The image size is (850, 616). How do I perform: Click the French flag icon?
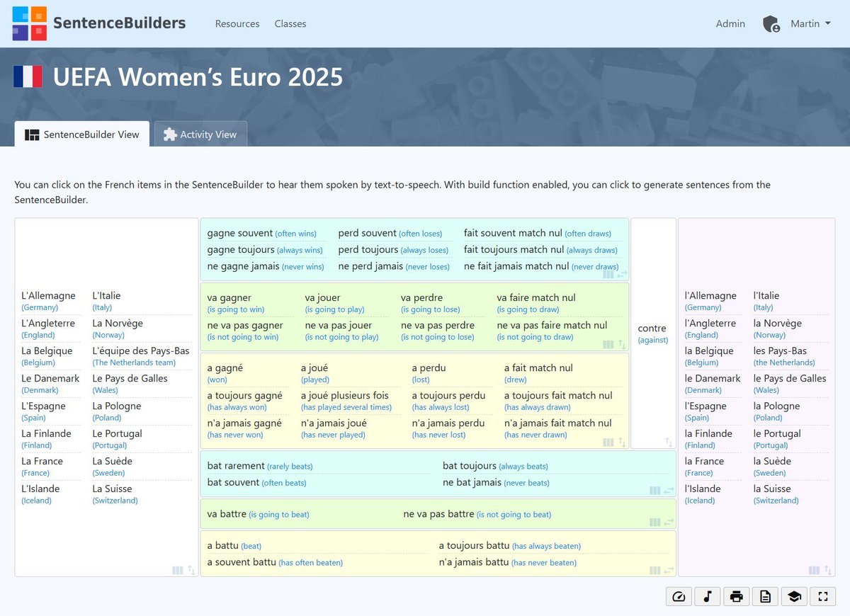28,76
